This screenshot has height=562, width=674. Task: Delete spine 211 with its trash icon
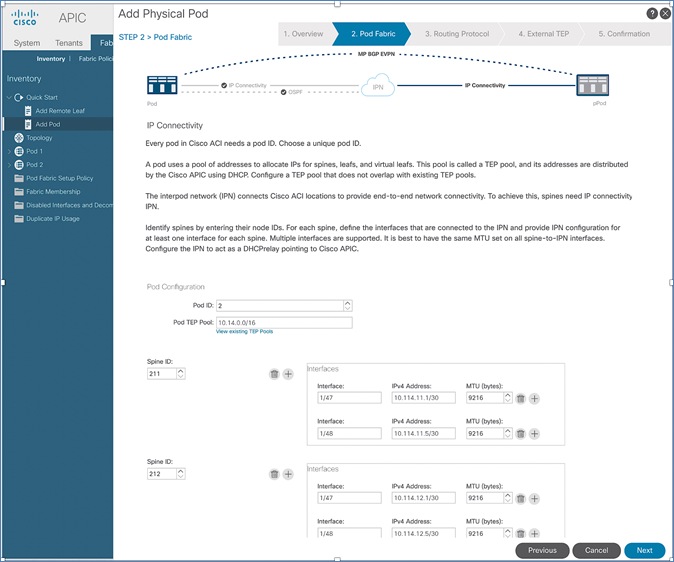point(274,374)
